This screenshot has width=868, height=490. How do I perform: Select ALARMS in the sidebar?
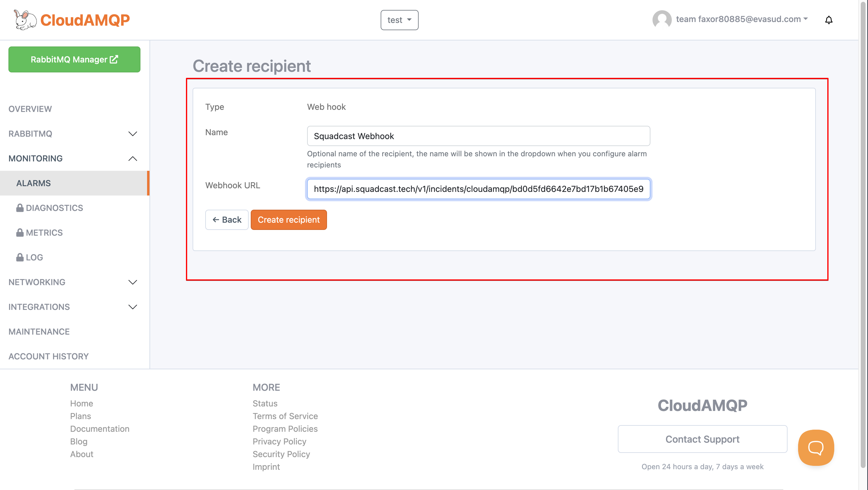33,183
